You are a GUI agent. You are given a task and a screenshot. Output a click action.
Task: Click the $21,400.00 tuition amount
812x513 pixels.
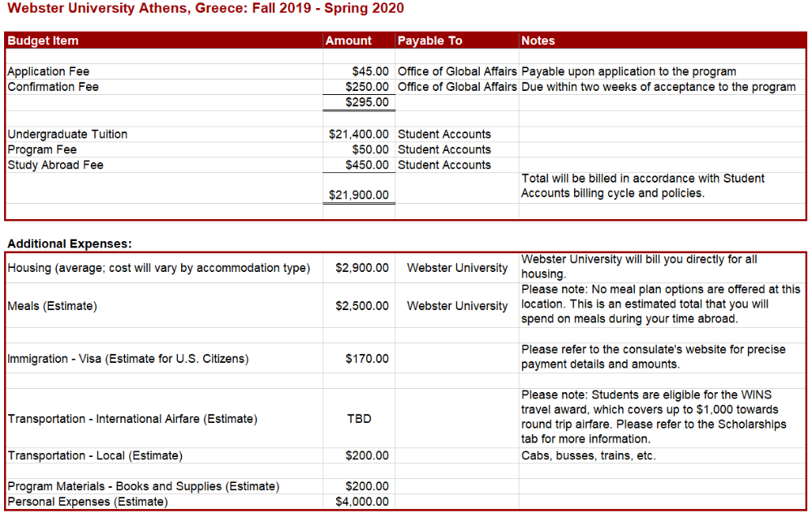(359, 134)
